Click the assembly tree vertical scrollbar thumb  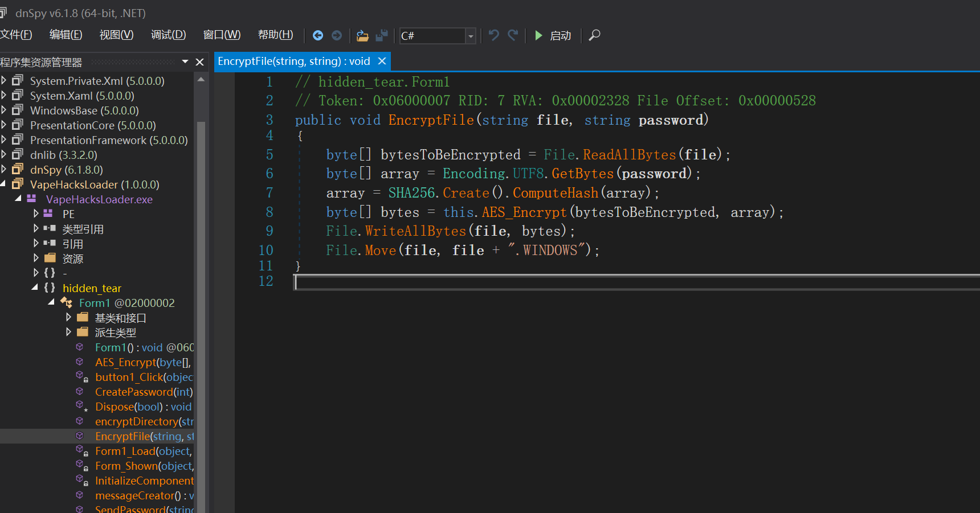[201, 316]
